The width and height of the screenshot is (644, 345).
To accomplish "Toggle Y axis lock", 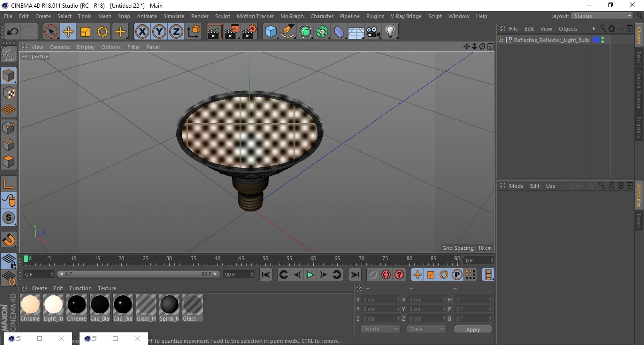I will tap(159, 32).
